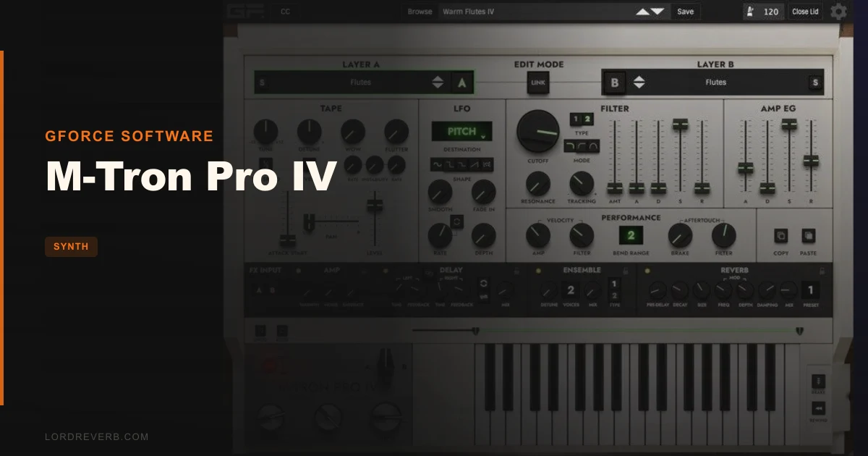Click the reverb Pre-Delay knob
868x456 pixels.
(657, 291)
